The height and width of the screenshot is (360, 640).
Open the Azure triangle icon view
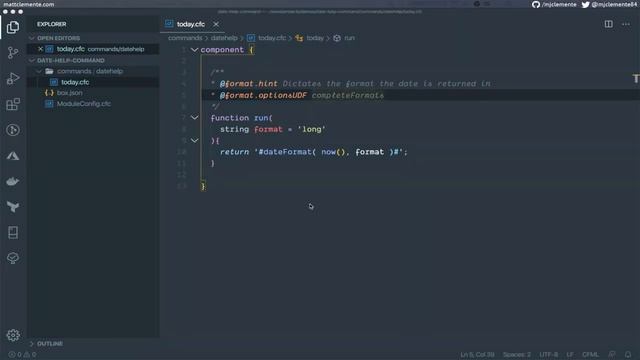pyautogui.click(x=13, y=156)
